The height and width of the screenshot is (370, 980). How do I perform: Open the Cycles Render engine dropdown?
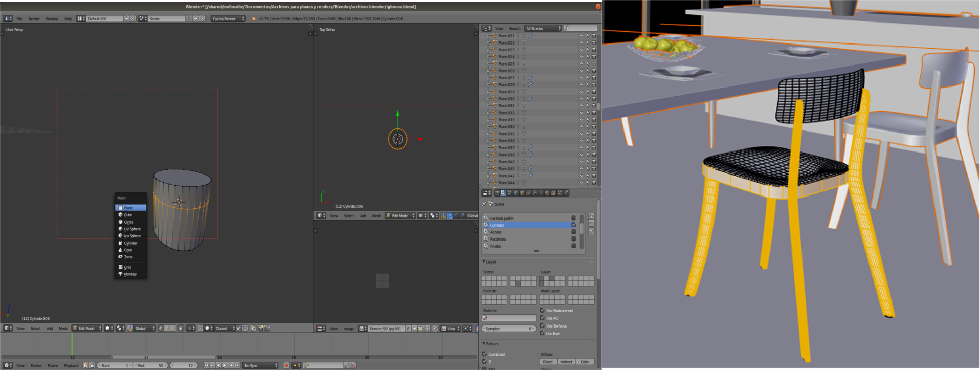click(x=228, y=19)
